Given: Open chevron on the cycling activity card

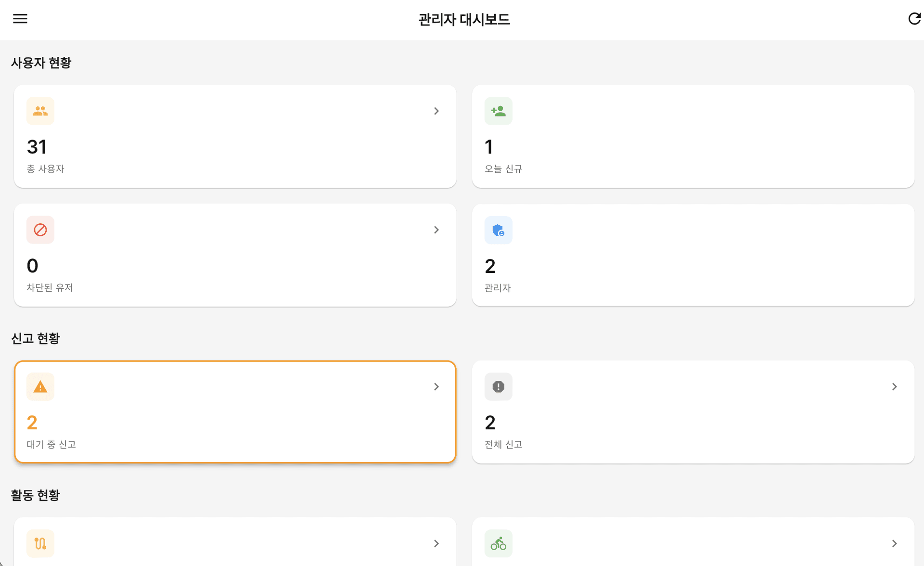Looking at the screenshot, I should coord(895,544).
